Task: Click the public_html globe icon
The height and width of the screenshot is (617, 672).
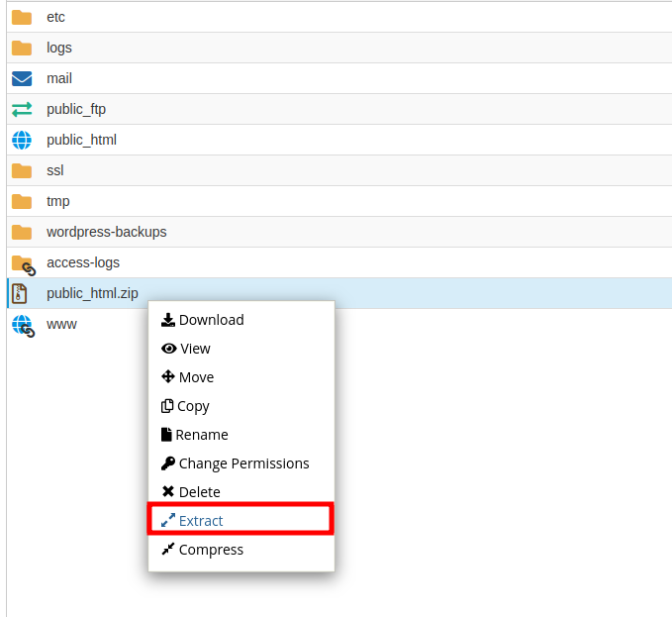Action: click(22, 141)
